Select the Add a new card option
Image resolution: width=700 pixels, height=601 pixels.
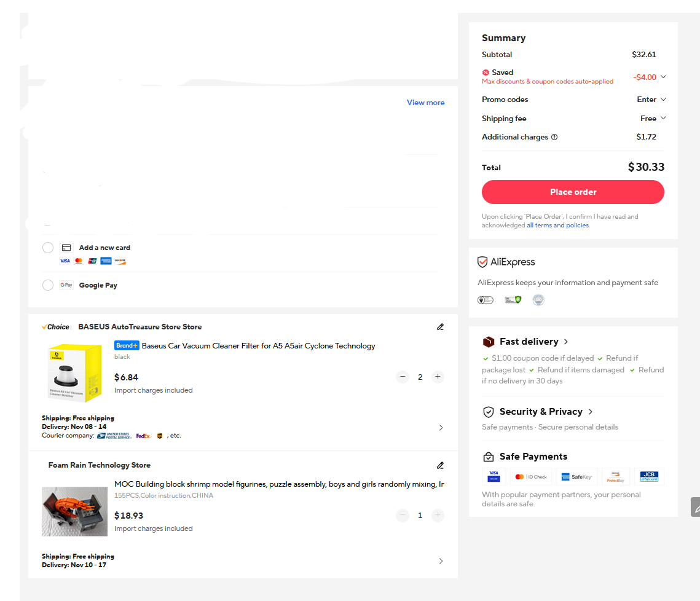point(48,248)
